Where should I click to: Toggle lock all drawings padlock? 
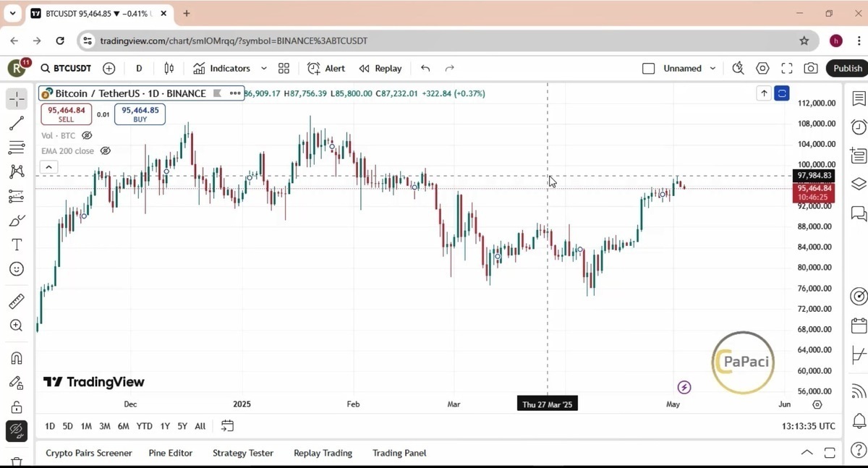click(17, 407)
